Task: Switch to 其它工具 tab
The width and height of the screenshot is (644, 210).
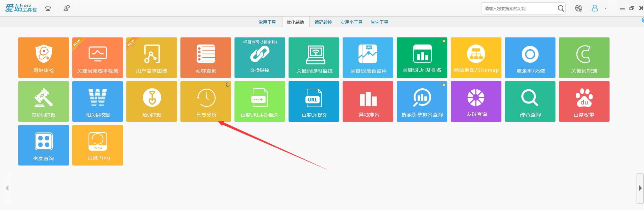Action: [x=379, y=22]
